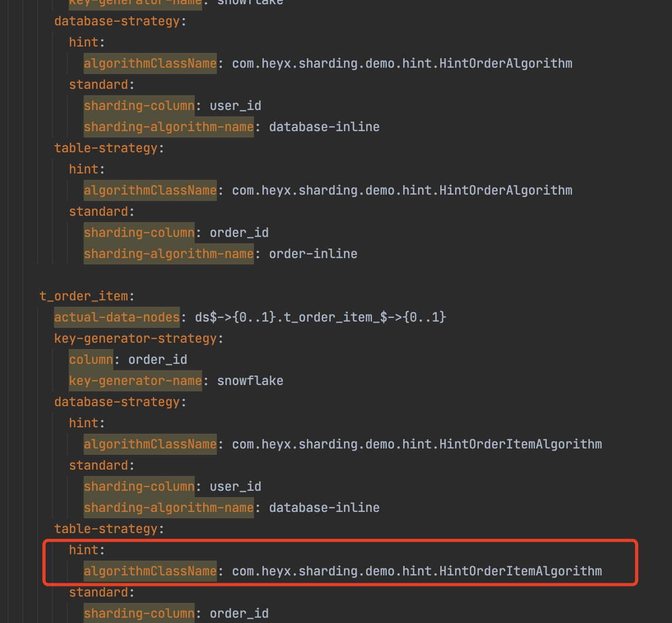Click "standard:" key directly above order_id sharding-column, before order-inline
Image resolution: width=672 pixels, height=623 pixels.
[102, 212]
